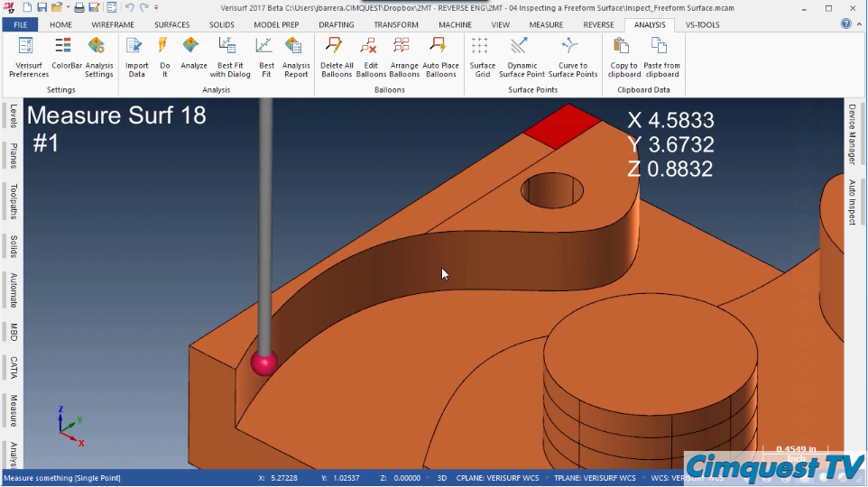Switch to the WIREFRAME tab

(x=113, y=24)
